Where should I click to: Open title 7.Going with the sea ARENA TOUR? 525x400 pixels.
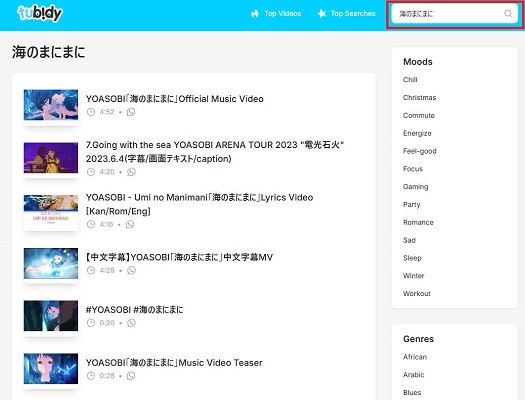tap(215, 152)
